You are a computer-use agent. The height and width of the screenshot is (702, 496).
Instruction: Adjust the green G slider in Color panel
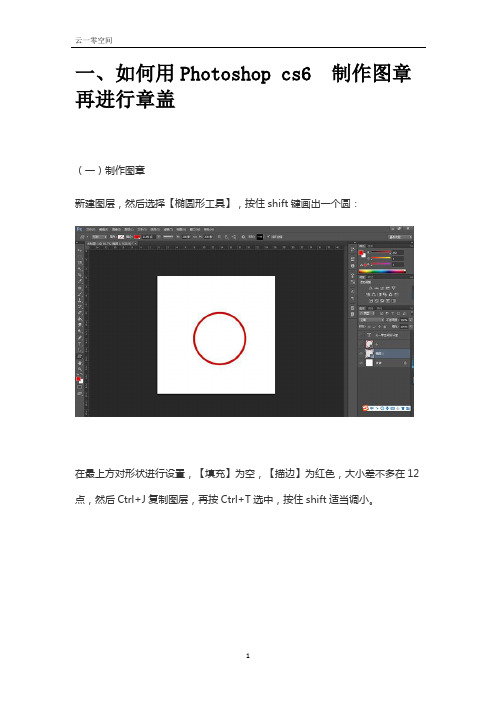(381, 258)
